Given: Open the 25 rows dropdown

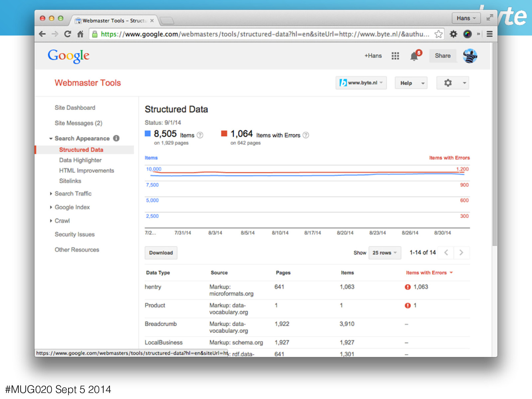Looking at the screenshot, I should 385,253.
